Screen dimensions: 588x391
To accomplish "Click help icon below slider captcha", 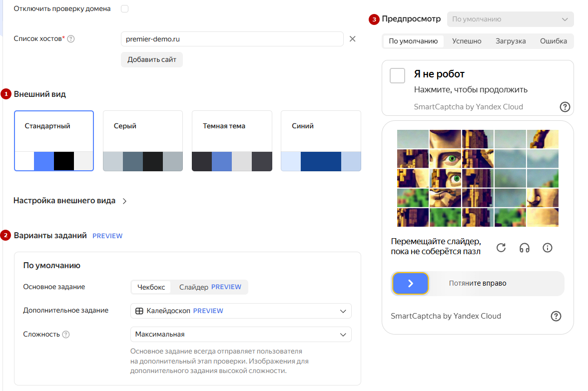I will click(x=556, y=316).
